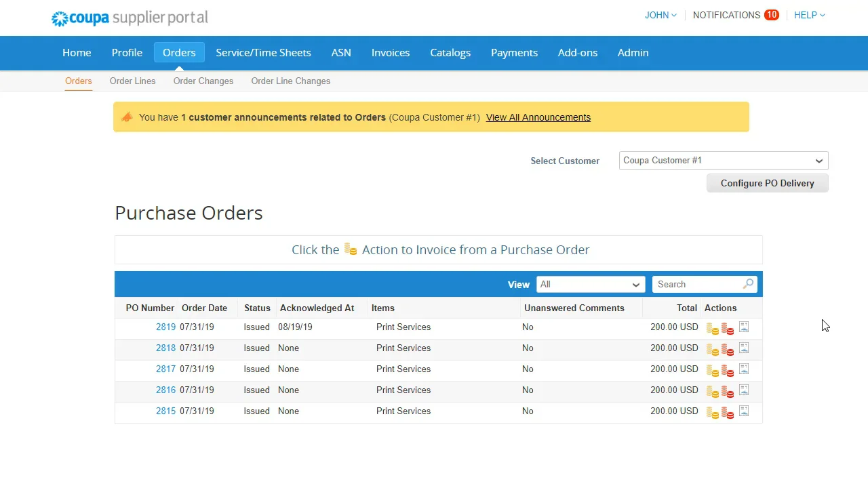Click gold coins icon in PO 2815 row
Image resolution: width=868 pixels, height=488 pixels.
[712, 413]
